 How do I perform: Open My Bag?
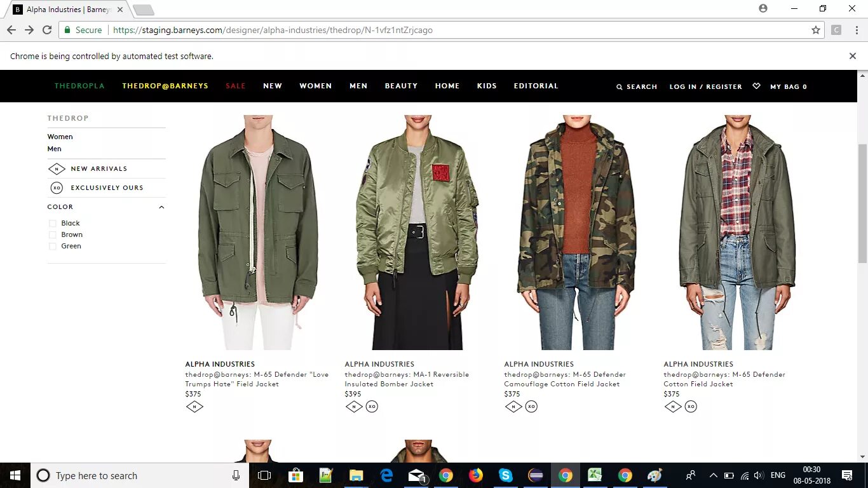click(x=789, y=86)
